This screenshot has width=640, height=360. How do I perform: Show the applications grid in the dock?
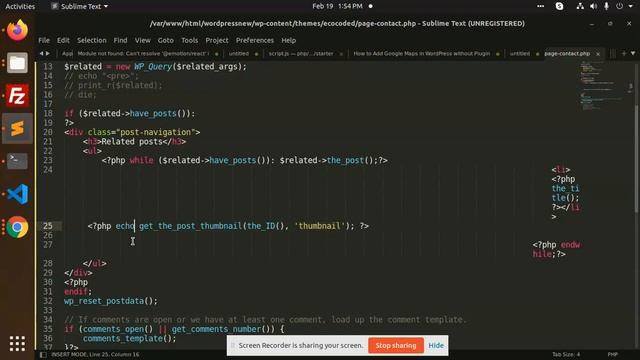pyautogui.click(x=17, y=344)
